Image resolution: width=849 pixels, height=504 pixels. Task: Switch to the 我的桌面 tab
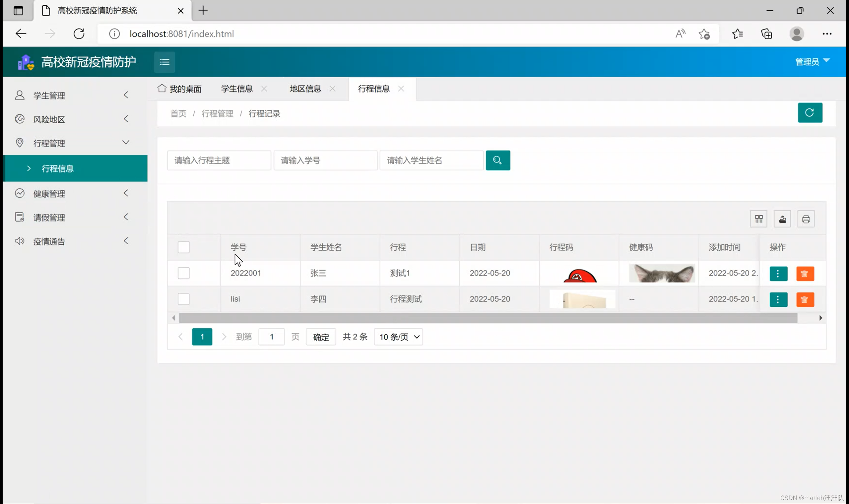(x=180, y=89)
